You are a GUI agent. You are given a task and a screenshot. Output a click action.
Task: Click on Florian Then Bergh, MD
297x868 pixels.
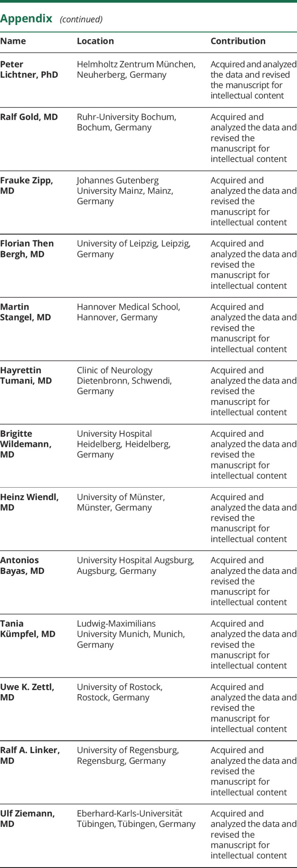coord(27,249)
